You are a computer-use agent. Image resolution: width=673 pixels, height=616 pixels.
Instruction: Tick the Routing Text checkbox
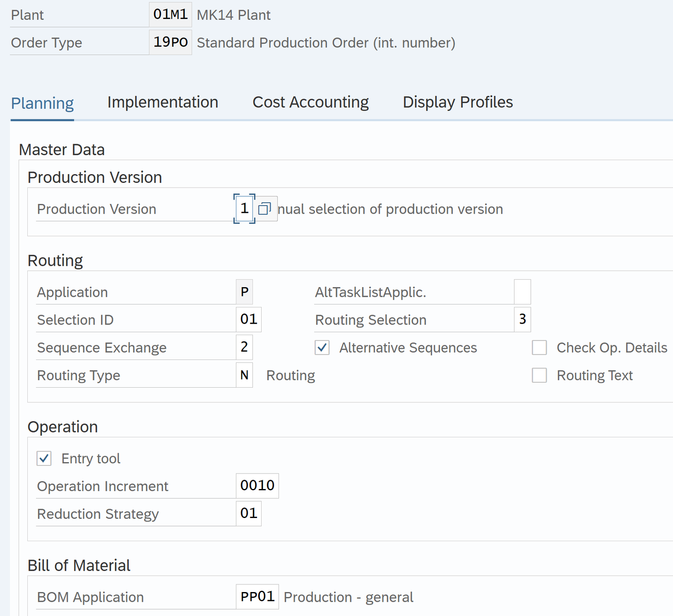539,375
